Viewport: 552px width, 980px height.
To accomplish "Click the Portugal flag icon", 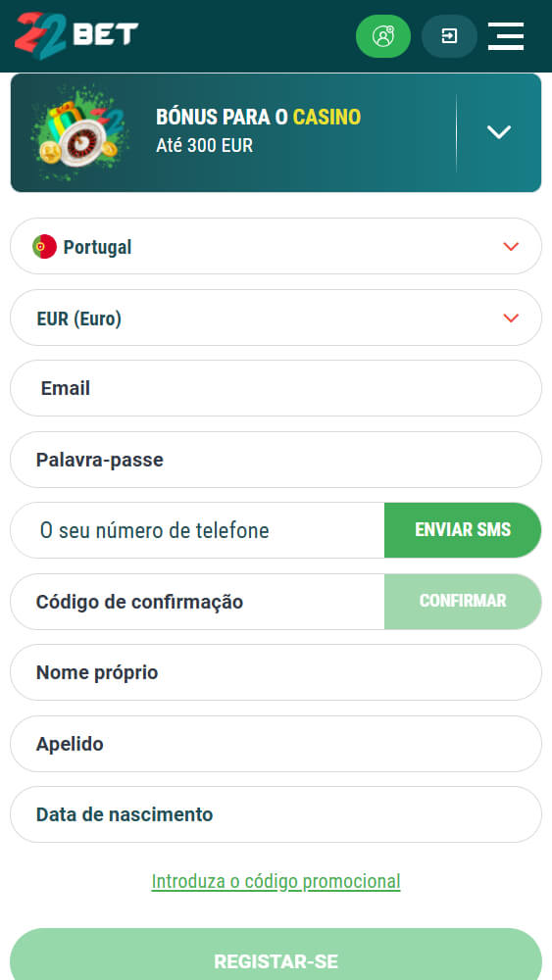I will pyautogui.click(x=44, y=247).
